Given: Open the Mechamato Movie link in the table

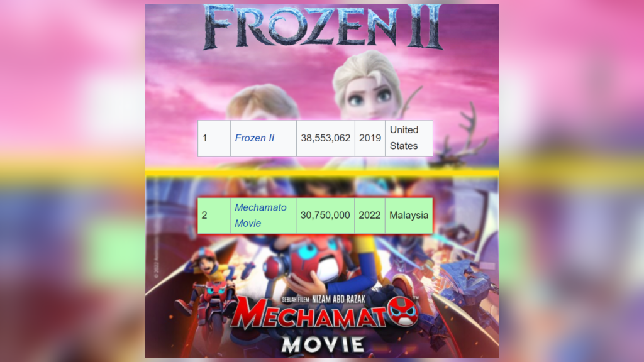Looking at the screenshot, I should tap(260, 216).
